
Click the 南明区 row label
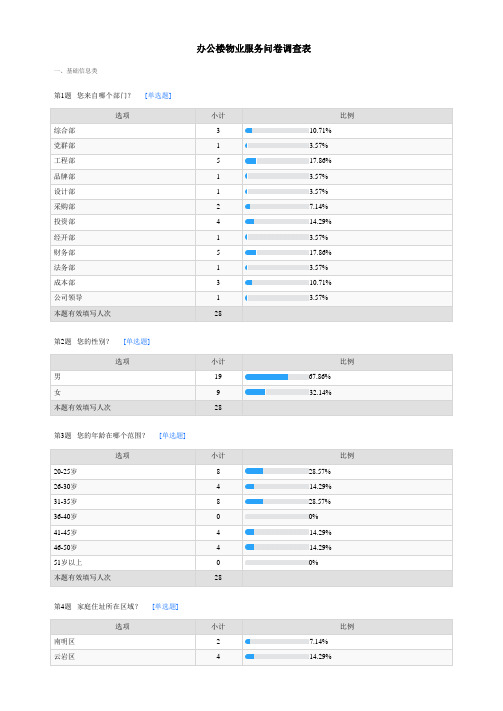(64, 642)
